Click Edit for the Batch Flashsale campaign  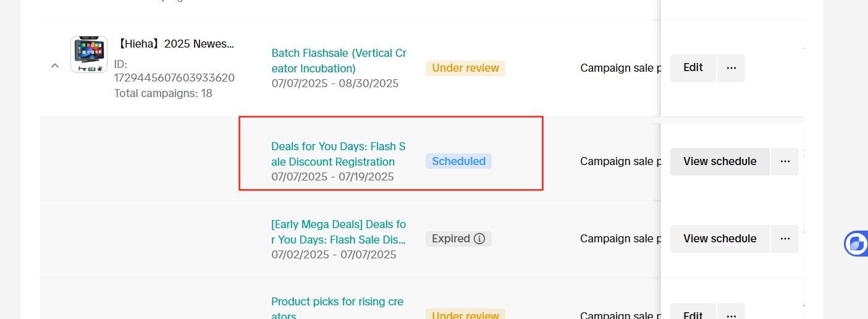click(693, 68)
